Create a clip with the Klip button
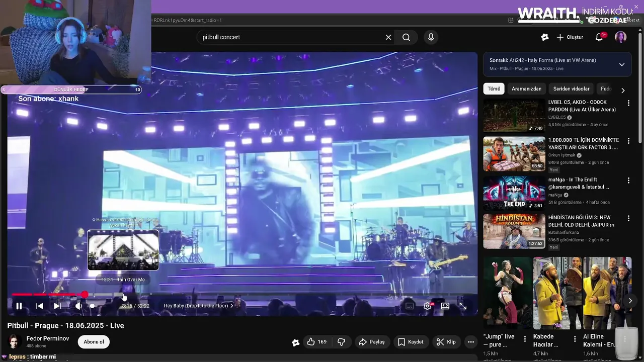 [446, 342]
